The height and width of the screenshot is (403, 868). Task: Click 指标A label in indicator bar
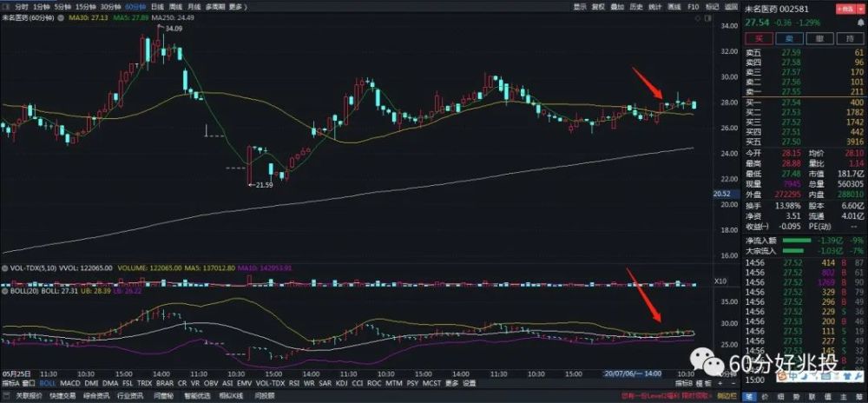[10, 383]
